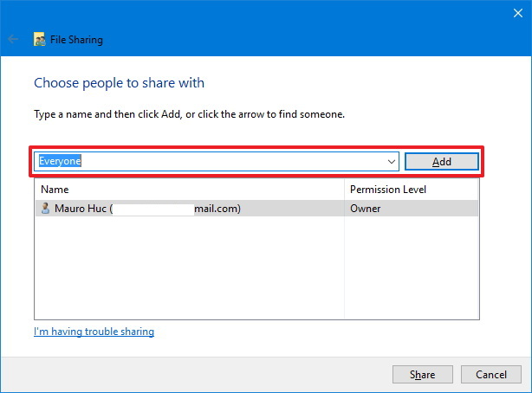Click empty area in the people list
Screen dimensions: 532x393
coord(190,267)
